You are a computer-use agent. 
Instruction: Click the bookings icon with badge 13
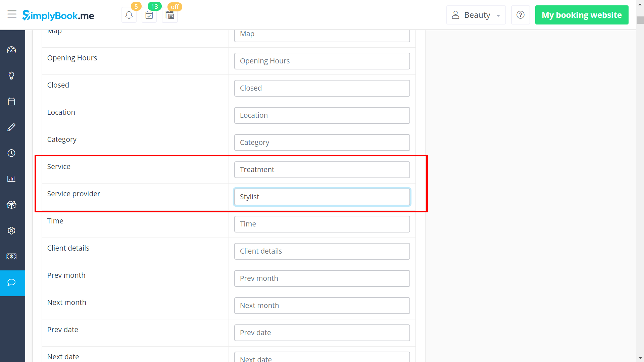149,15
